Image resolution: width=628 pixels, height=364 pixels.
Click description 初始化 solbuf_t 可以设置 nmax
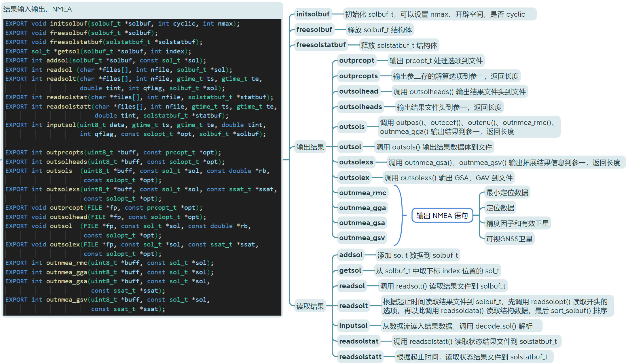(439, 14)
